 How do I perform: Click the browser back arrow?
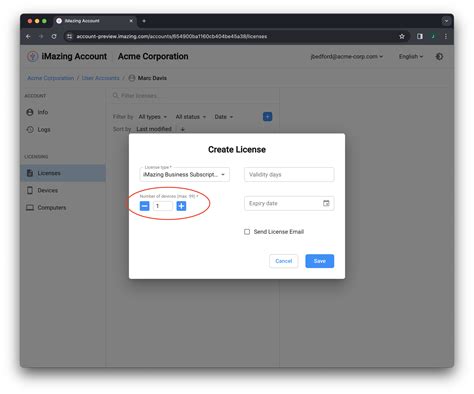coord(28,36)
